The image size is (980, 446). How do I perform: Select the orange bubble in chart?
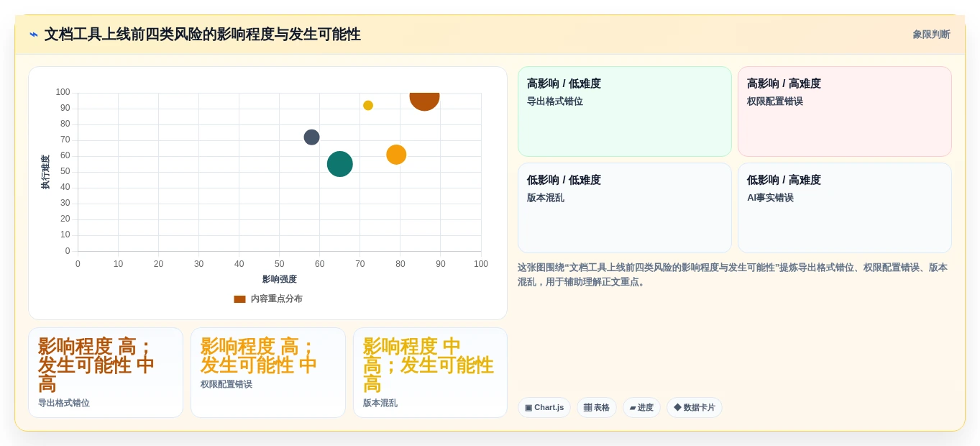tap(396, 155)
